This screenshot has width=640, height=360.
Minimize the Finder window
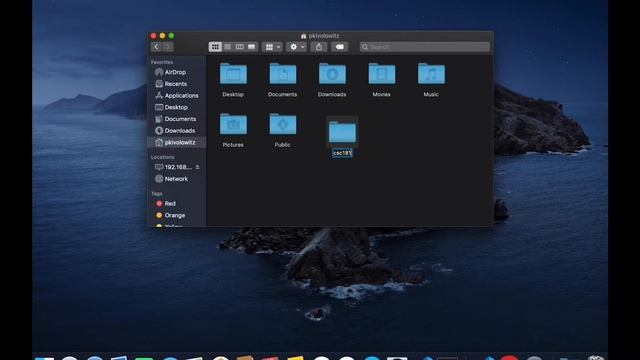pyautogui.click(x=162, y=36)
